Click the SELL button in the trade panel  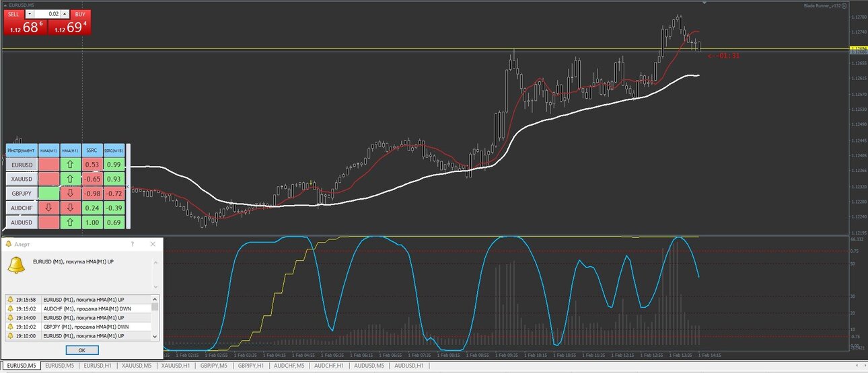pyautogui.click(x=14, y=14)
